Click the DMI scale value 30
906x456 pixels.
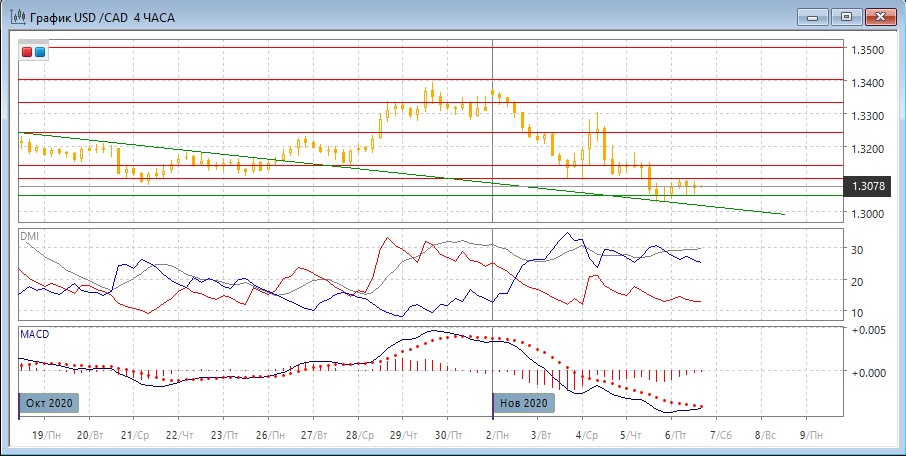click(856, 250)
